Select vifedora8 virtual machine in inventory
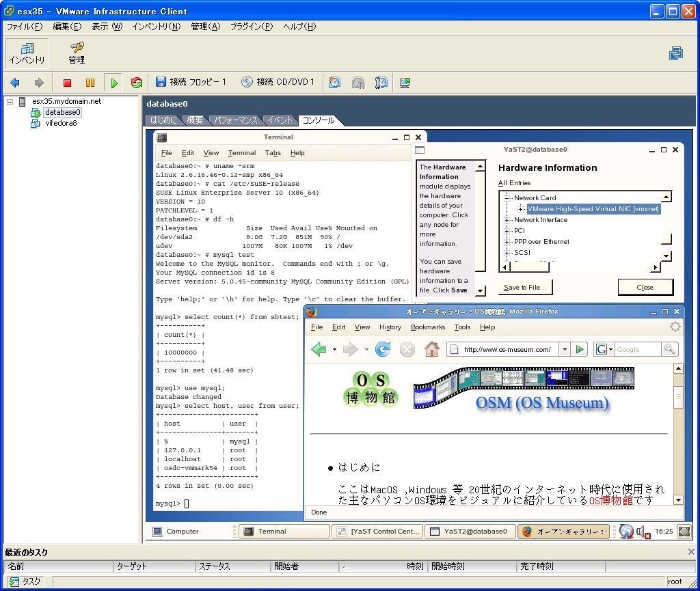 click(61, 123)
